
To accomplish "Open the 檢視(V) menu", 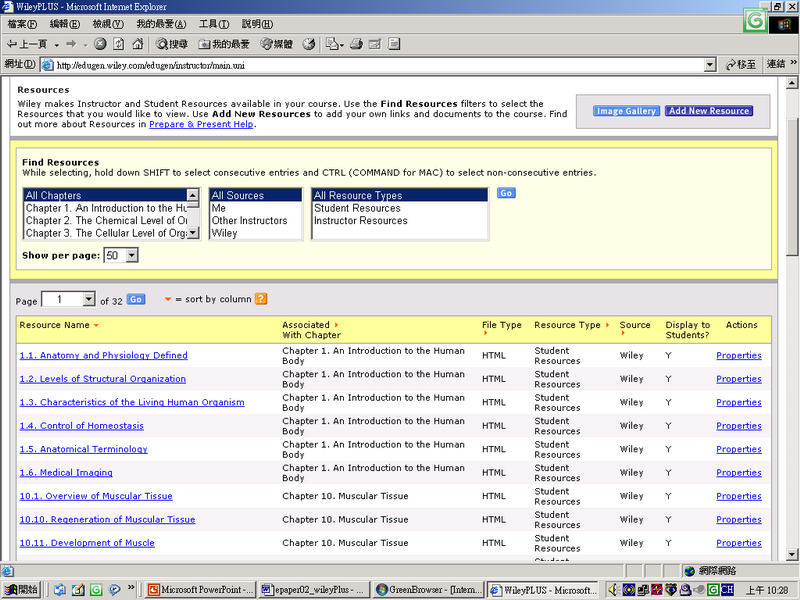I will (108, 24).
